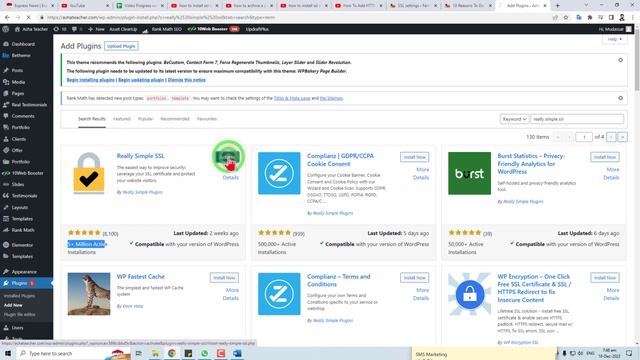Expand the Help dropdown tab
The height and width of the screenshot is (360, 640).
(614, 39)
